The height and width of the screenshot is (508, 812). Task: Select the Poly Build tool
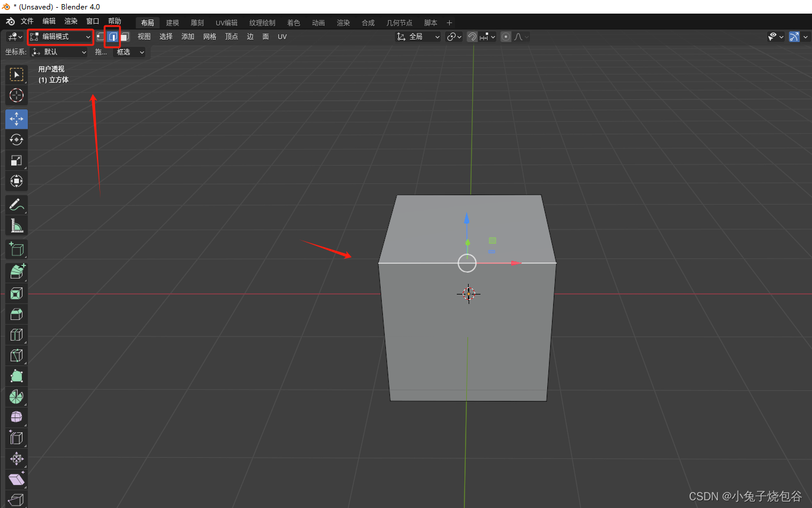[x=17, y=376]
